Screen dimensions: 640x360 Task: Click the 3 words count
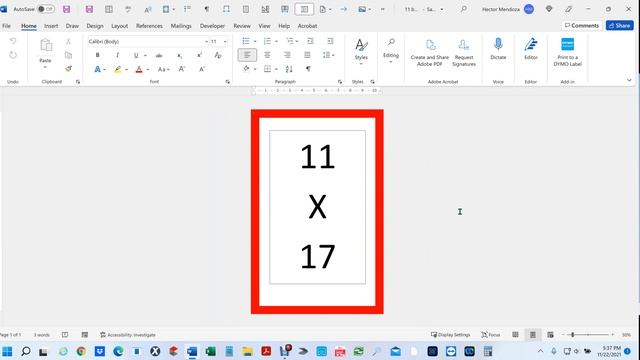pos(42,335)
